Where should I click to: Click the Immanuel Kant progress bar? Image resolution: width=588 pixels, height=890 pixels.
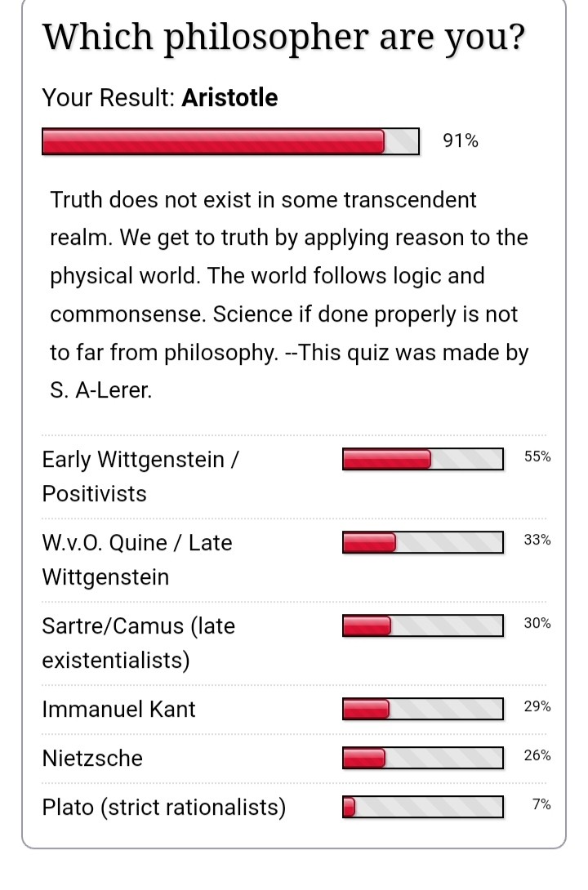pyautogui.click(x=422, y=709)
